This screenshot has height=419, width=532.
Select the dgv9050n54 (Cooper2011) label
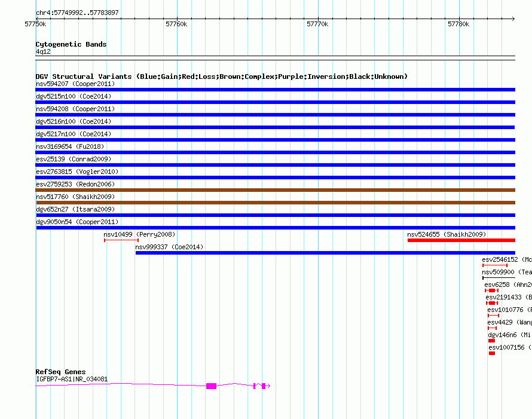[77, 222]
